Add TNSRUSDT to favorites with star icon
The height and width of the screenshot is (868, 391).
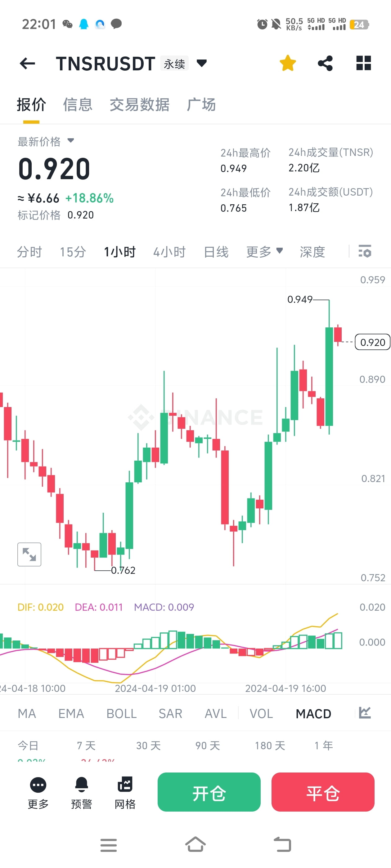(287, 63)
